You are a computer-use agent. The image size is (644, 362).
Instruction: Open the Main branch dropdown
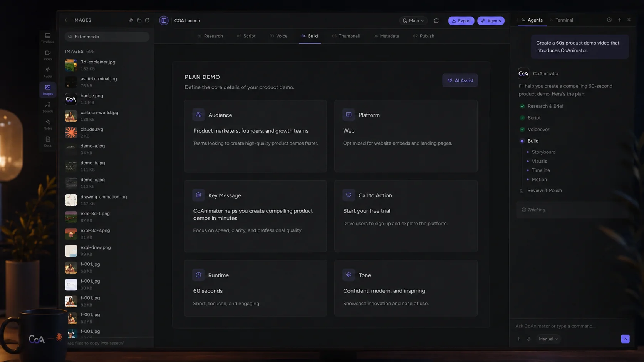[413, 21]
